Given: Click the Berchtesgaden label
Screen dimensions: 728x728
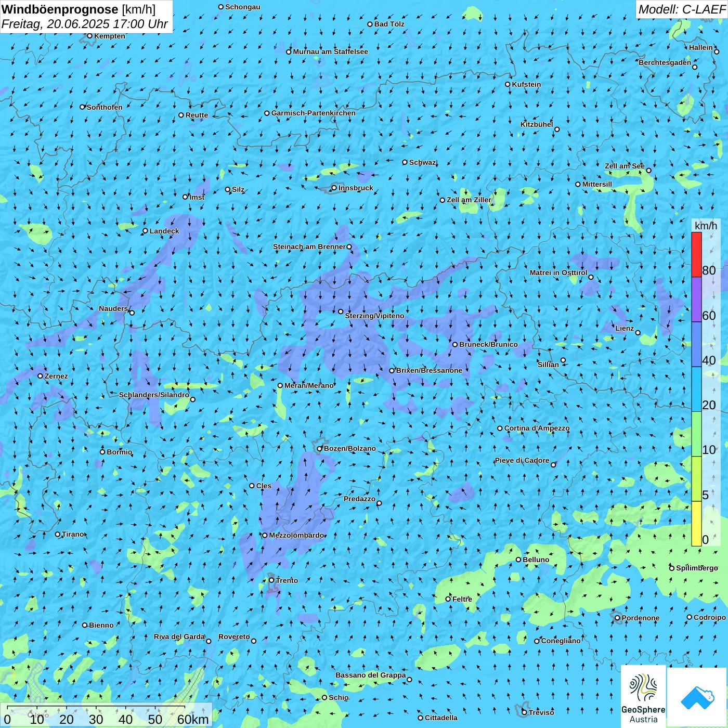Looking at the screenshot, I should (x=665, y=62).
